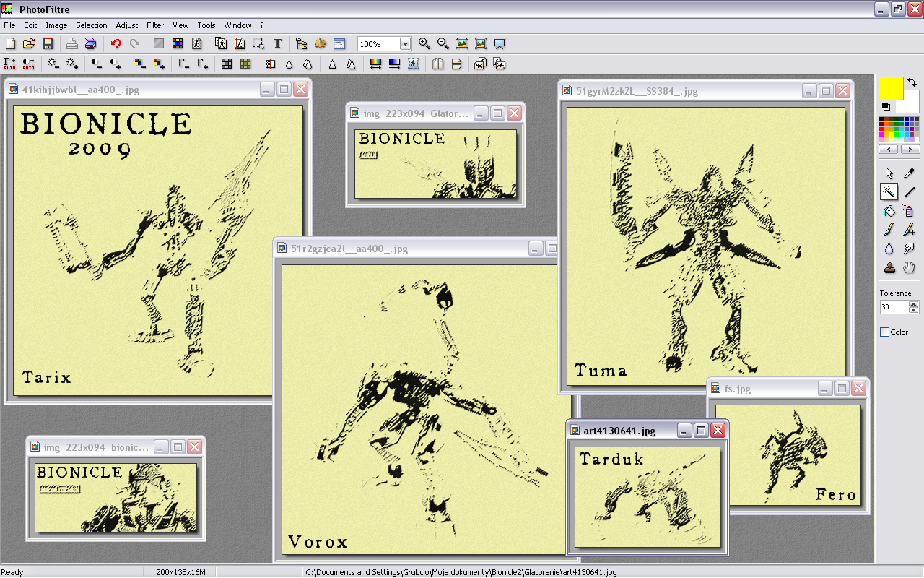This screenshot has height=578, width=924.
Task: Select the Pipette eyedropper tool
Action: point(910,173)
